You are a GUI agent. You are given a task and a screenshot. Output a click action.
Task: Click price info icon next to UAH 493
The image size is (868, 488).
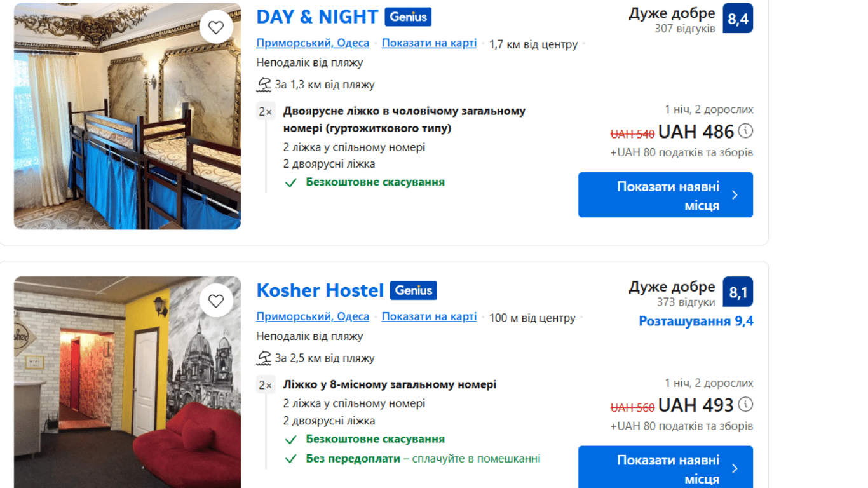(746, 405)
